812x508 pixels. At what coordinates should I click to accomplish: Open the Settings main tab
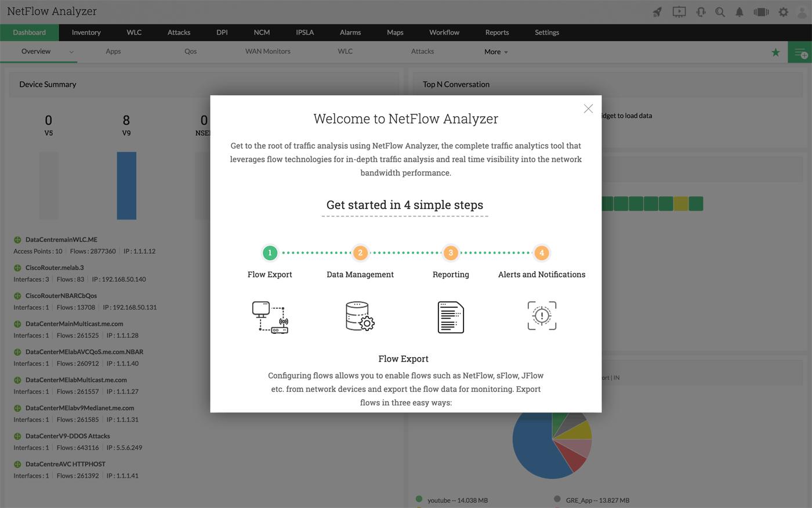point(547,33)
